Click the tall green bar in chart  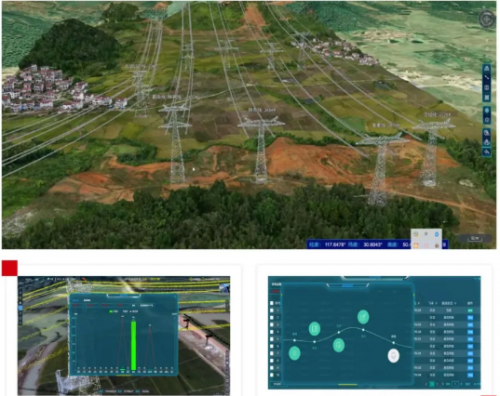tap(133, 345)
